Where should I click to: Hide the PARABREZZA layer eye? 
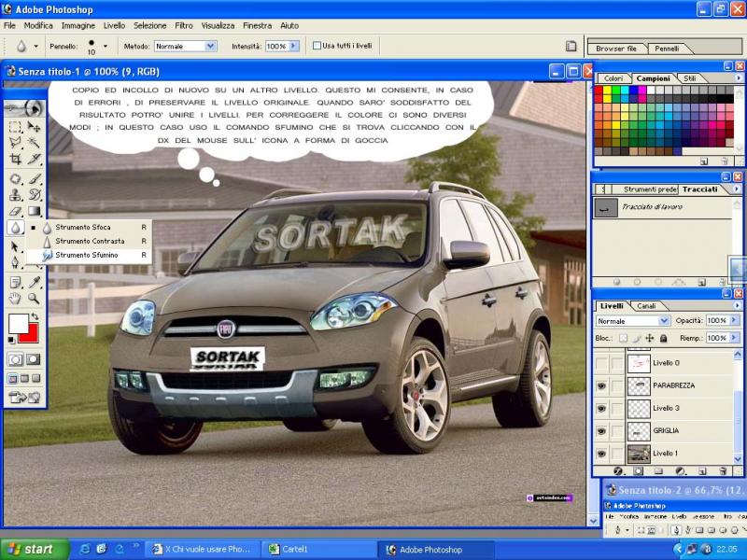pos(601,385)
